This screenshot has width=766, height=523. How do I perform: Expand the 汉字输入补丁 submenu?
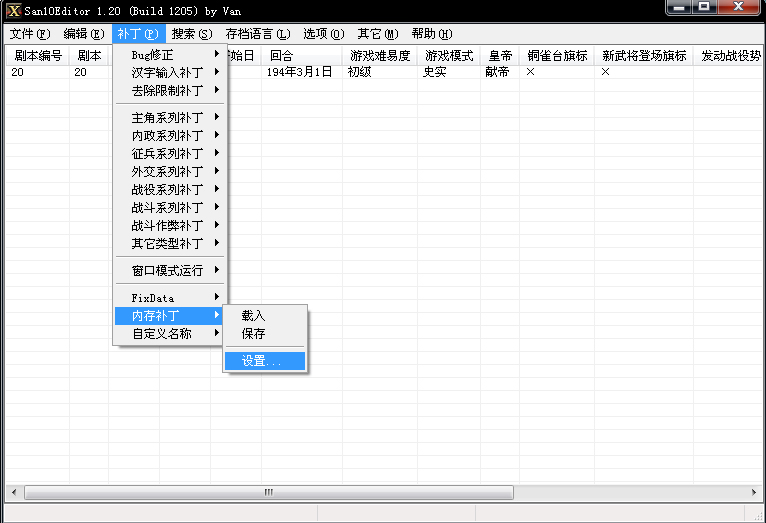pyautogui.click(x=169, y=73)
